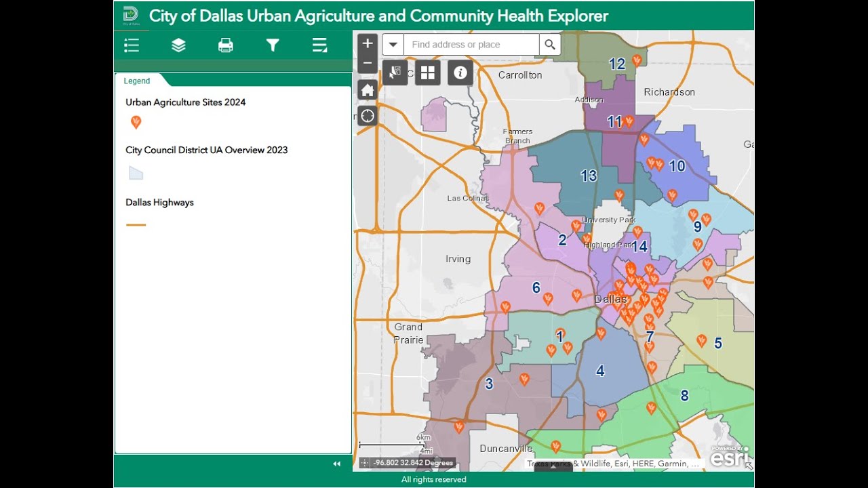Screen dimensions: 868x488
Task: Open the Legend widget icon in toolbar
Action: coord(132,45)
